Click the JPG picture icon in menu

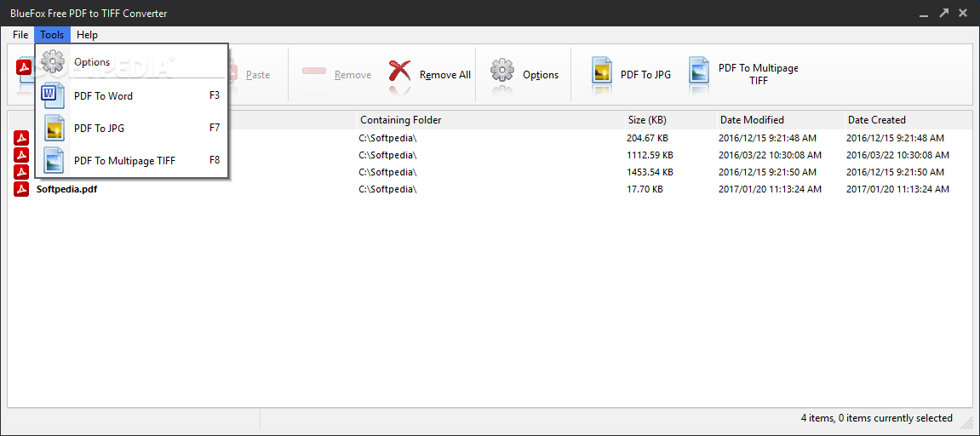point(54,129)
